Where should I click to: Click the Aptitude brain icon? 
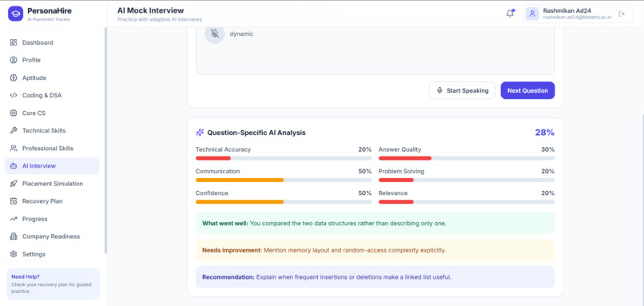14,77
